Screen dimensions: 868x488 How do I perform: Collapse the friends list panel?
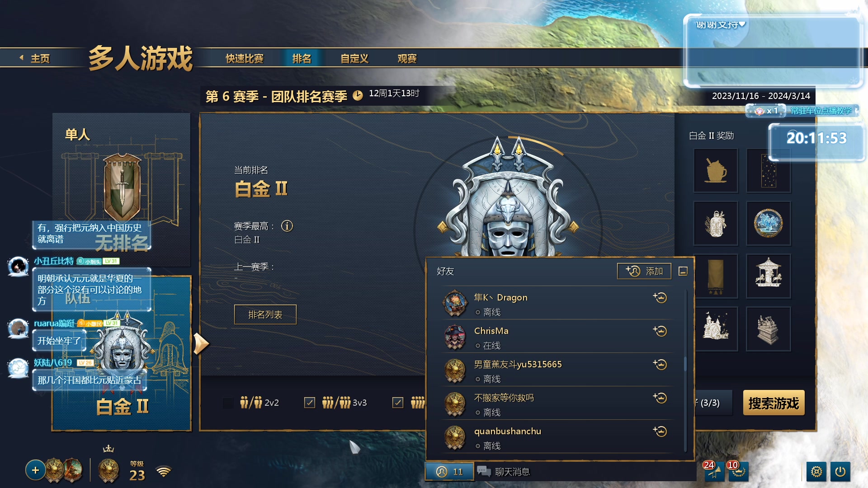[683, 271]
